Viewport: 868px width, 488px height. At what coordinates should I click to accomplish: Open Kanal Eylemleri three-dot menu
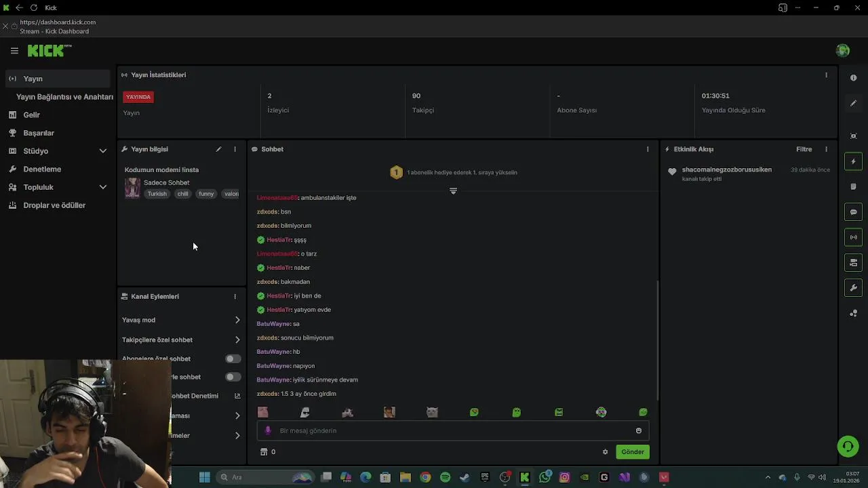click(235, 296)
